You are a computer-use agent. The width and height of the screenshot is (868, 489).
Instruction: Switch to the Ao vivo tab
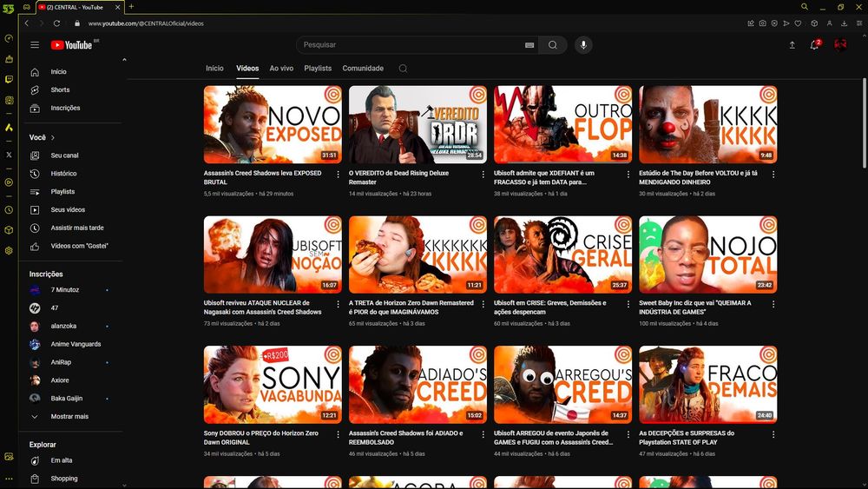tap(281, 68)
